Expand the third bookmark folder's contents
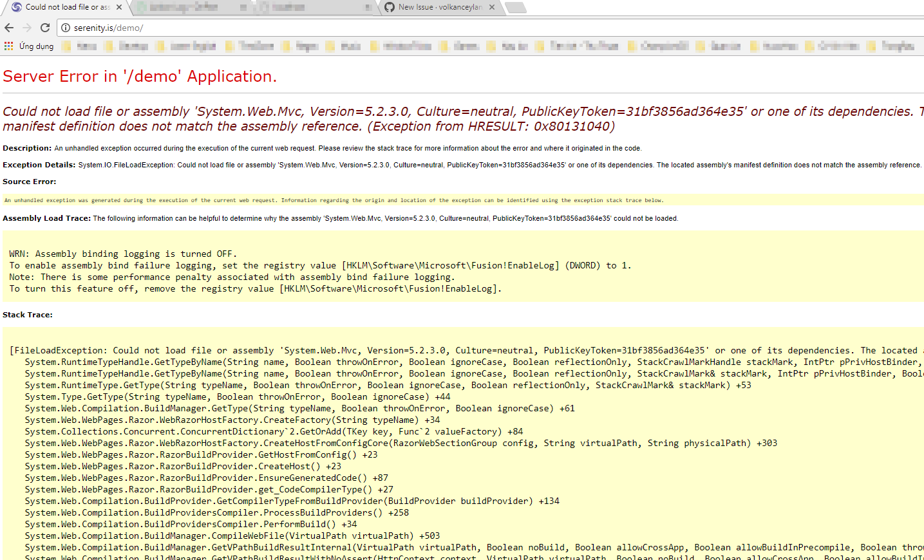 pos(187,46)
